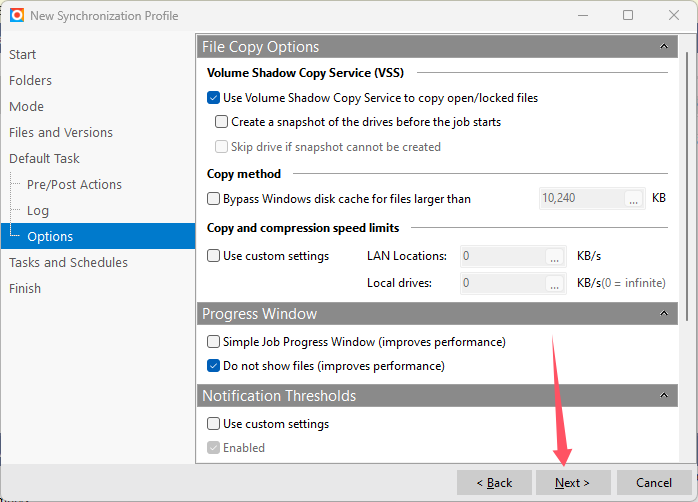This screenshot has width=698, height=502.
Task: Maximize the New Synchronization Profile window
Action: click(628, 16)
